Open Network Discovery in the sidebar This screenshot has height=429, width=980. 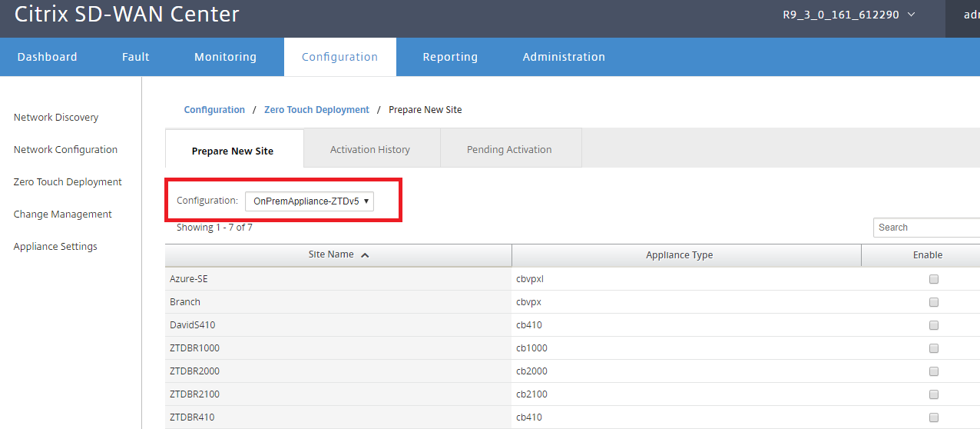(x=56, y=118)
